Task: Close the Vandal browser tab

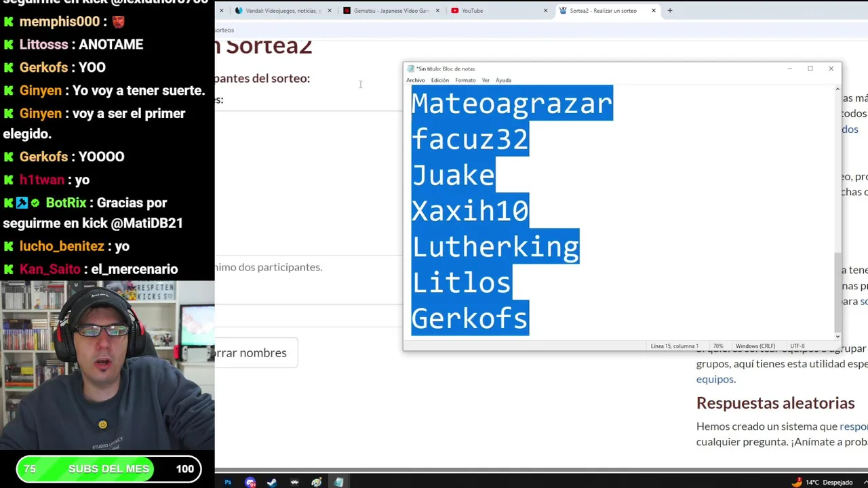Action: 329,11
